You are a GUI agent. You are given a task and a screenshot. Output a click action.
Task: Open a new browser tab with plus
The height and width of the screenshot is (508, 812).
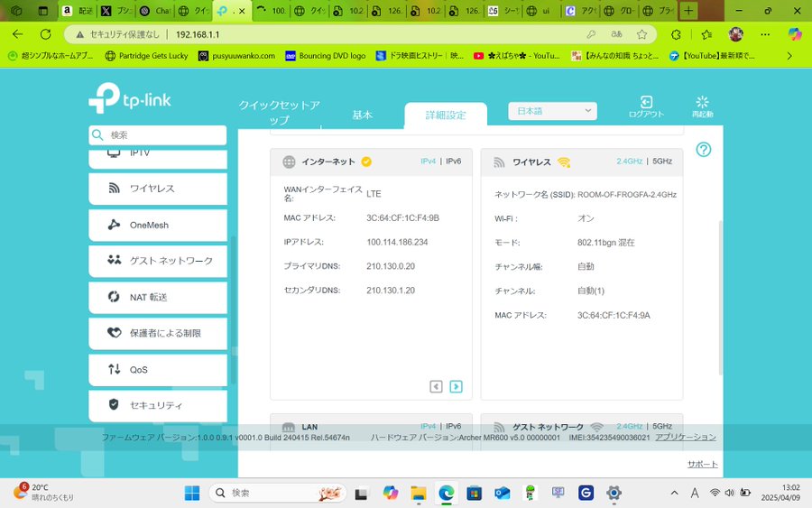click(x=688, y=11)
